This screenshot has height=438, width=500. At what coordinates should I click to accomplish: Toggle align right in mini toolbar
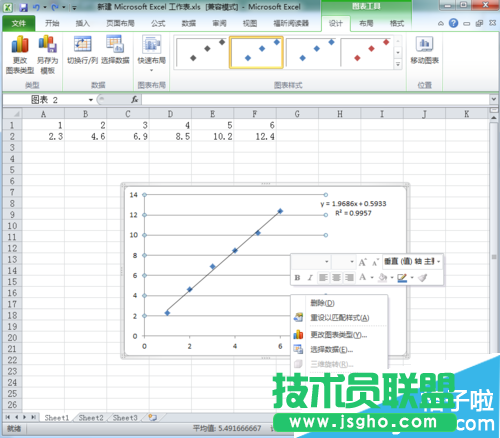[x=349, y=277]
